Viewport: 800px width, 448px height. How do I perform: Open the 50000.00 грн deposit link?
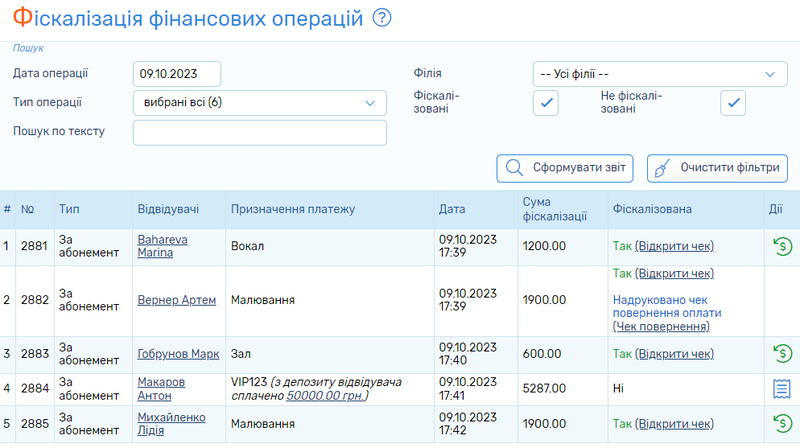tap(327, 396)
